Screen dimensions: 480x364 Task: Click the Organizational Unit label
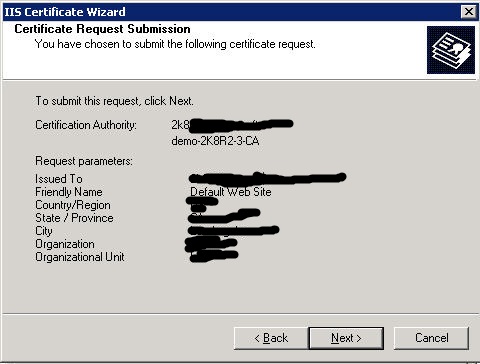pos(80,257)
